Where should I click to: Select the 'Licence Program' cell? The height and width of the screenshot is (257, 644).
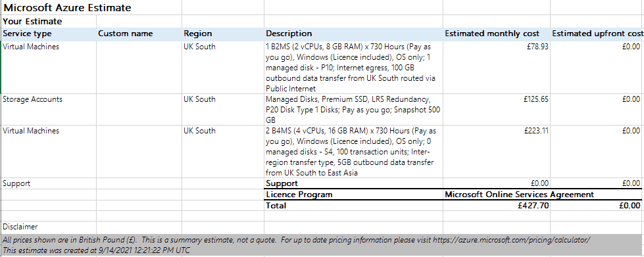tap(353, 194)
